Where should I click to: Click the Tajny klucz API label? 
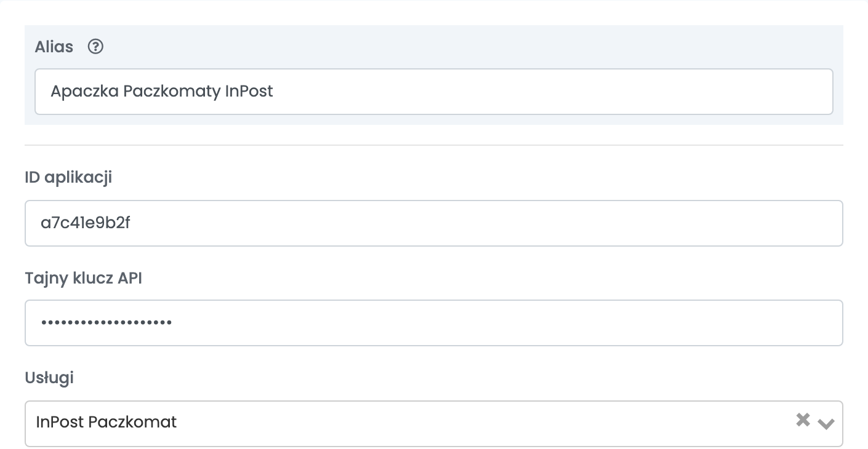[x=84, y=278]
